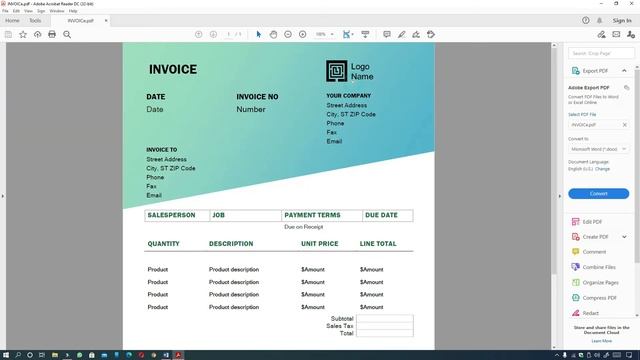
Task: Click the star bookmark icon
Action: pyautogui.click(x=23, y=35)
